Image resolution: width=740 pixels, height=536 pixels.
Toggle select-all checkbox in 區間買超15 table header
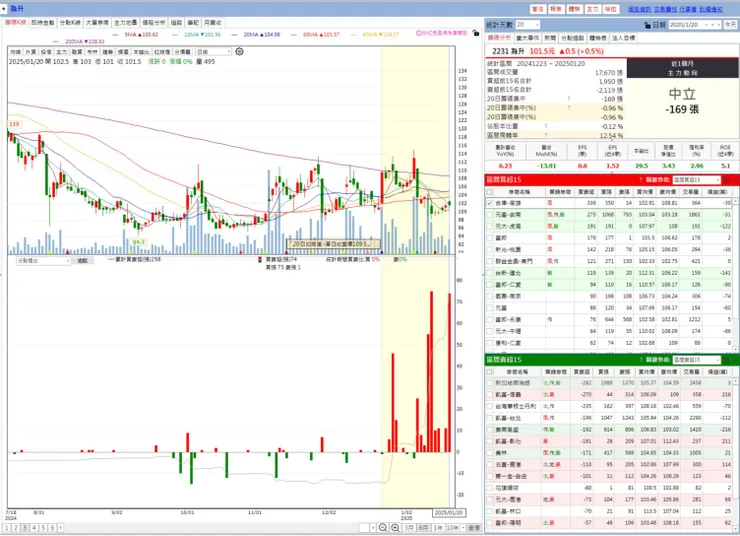coord(489,192)
